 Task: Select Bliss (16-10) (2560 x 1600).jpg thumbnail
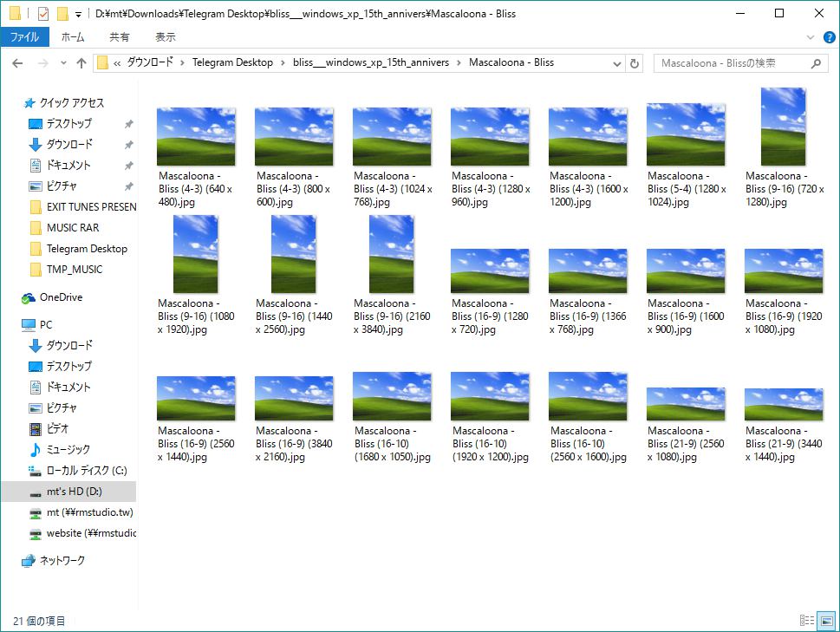(588, 396)
